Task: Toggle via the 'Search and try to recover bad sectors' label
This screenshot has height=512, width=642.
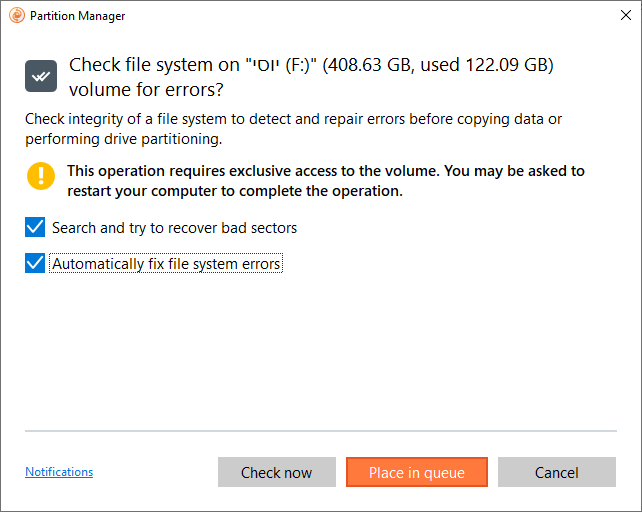Action: 174,228
